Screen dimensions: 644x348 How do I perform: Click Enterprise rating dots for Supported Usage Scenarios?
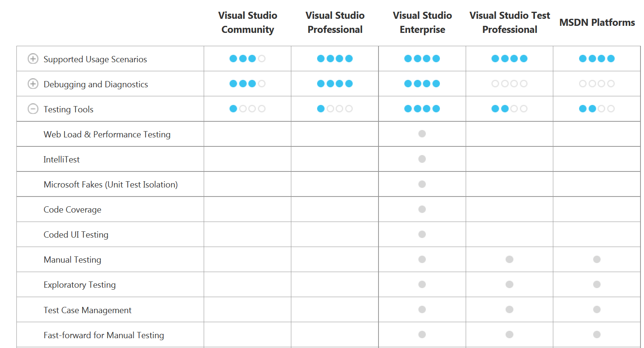[422, 59]
